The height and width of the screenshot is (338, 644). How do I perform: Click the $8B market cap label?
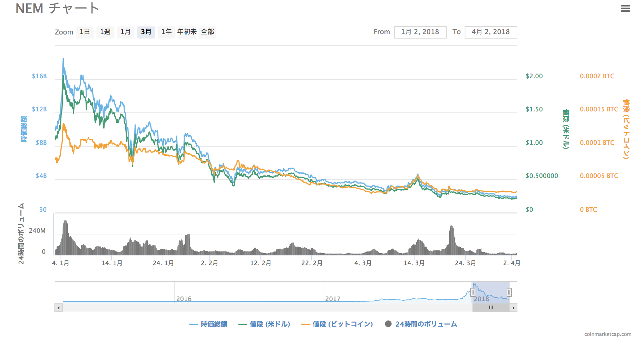click(41, 143)
